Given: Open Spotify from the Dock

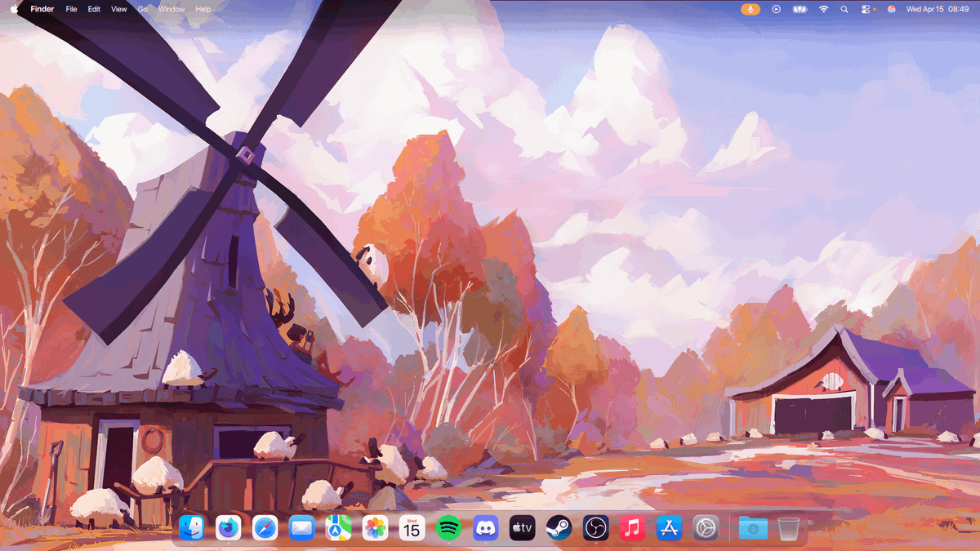Looking at the screenshot, I should (x=448, y=528).
